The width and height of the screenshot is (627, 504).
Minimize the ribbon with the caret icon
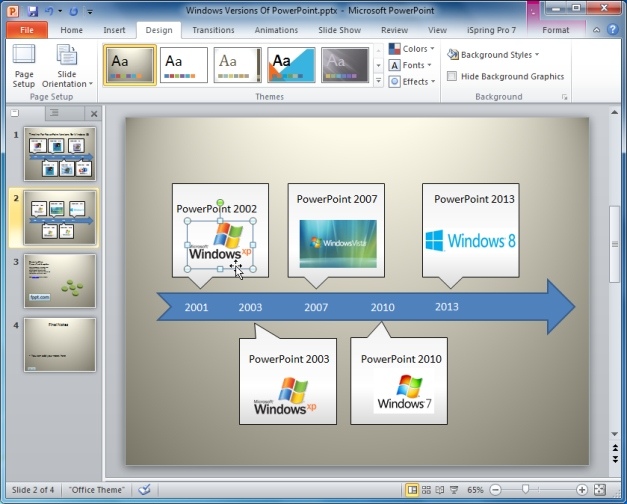click(596, 30)
